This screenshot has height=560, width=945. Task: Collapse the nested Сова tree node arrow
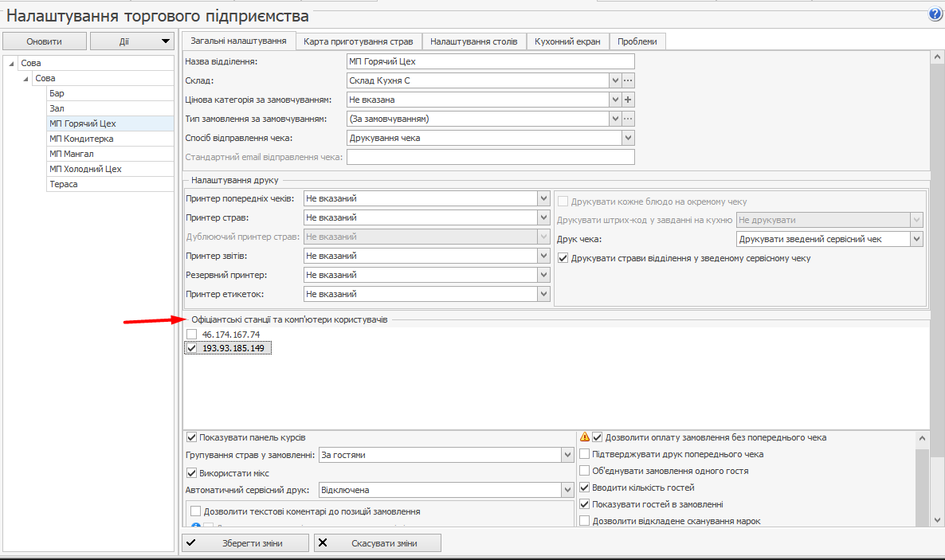tap(27, 79)
